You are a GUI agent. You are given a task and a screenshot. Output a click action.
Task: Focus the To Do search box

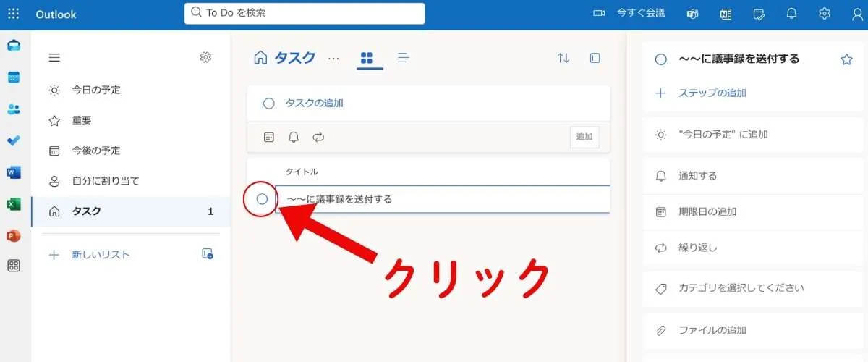305,13
